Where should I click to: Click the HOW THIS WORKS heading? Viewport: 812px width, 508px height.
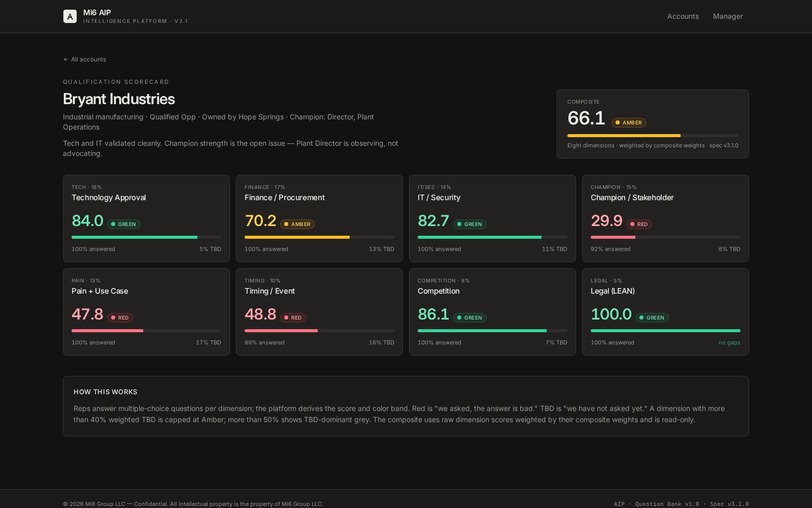(105, 392)
